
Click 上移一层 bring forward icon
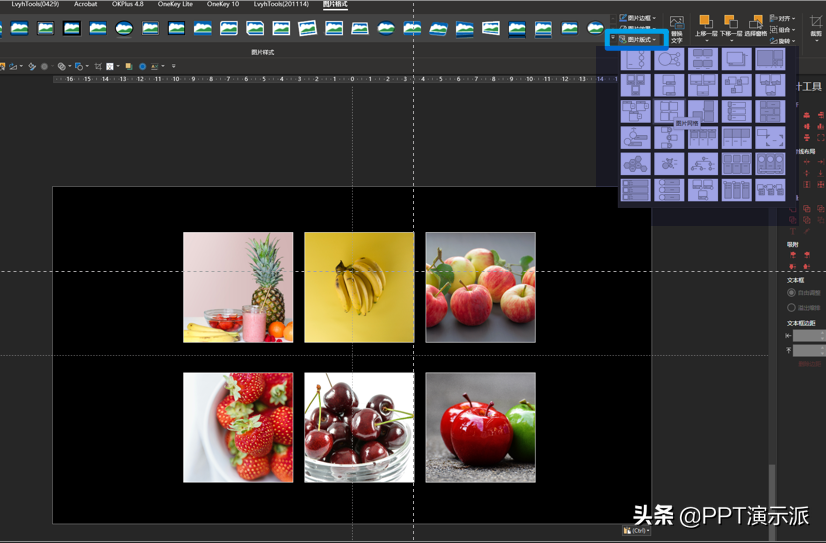[704, 27]
